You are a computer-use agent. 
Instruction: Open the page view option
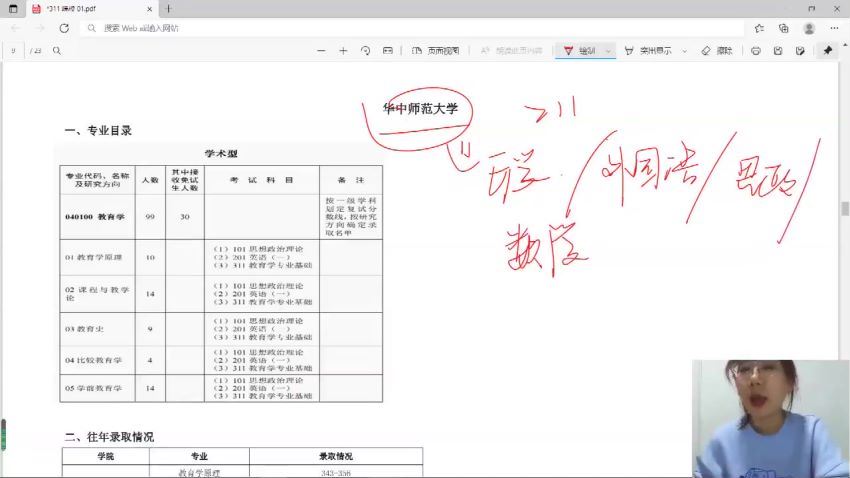tap(435, 50)
